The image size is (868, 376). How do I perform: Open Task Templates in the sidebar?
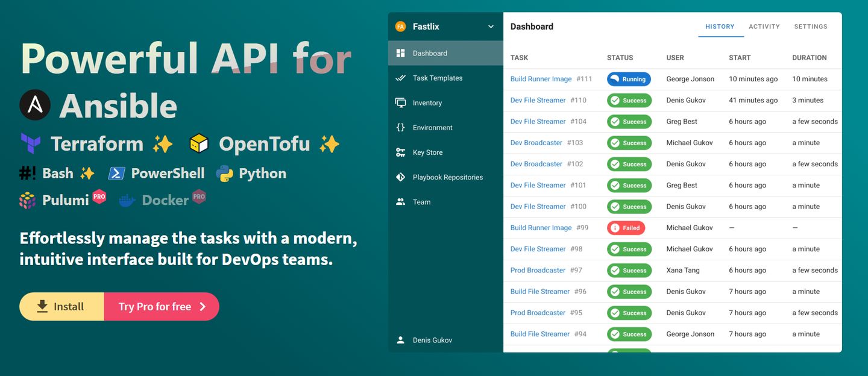pyautogui.click(x=445, y=78)
